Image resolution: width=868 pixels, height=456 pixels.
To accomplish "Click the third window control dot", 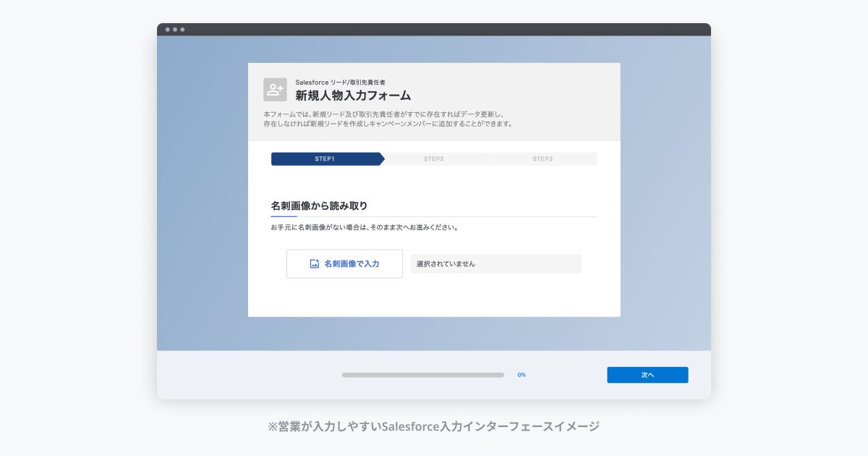I will [x=182, y=30].
